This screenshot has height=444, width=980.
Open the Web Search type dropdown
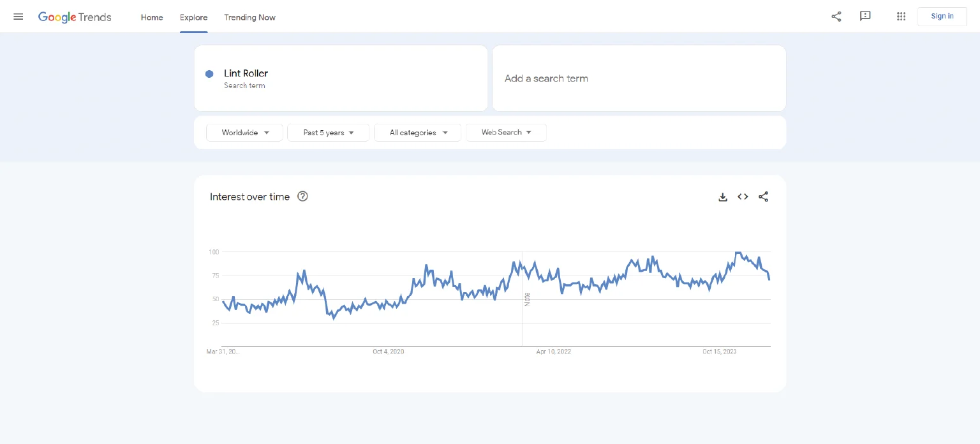(x=506, y=133)
